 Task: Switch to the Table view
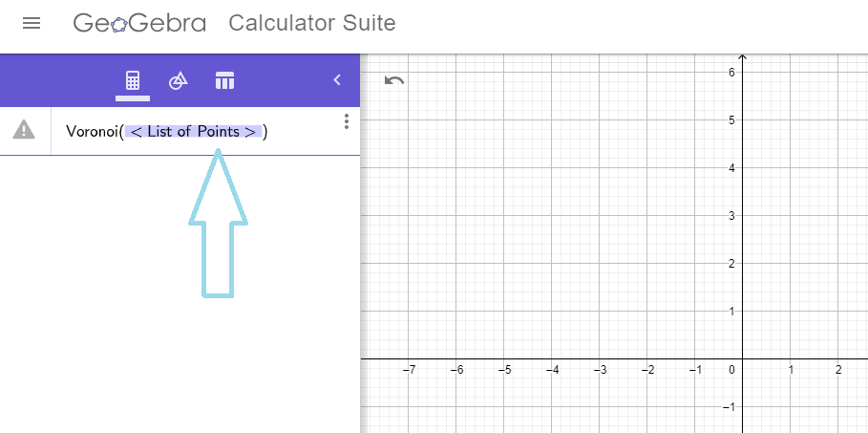(224, 81)
